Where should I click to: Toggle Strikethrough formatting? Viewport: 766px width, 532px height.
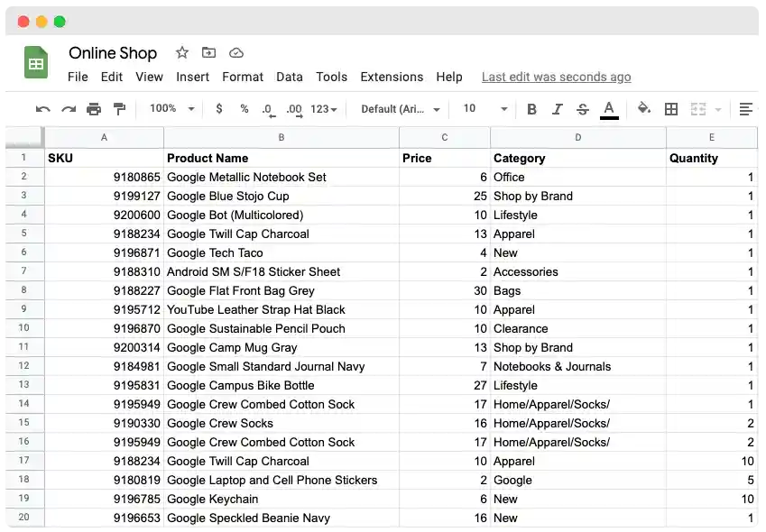coord(582,109)
